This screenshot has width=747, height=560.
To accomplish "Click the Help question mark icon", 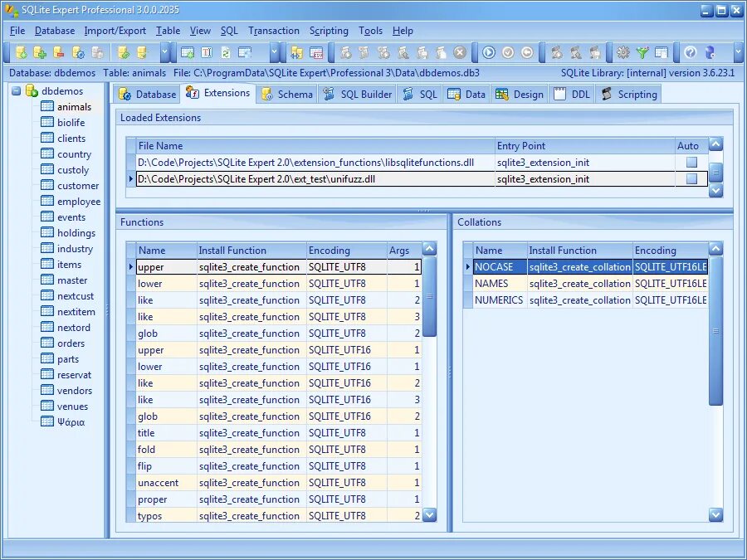I will pos(691,52).
